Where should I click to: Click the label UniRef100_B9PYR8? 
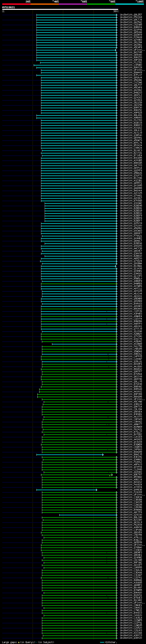pyautogui.click(x=131, y=394)
